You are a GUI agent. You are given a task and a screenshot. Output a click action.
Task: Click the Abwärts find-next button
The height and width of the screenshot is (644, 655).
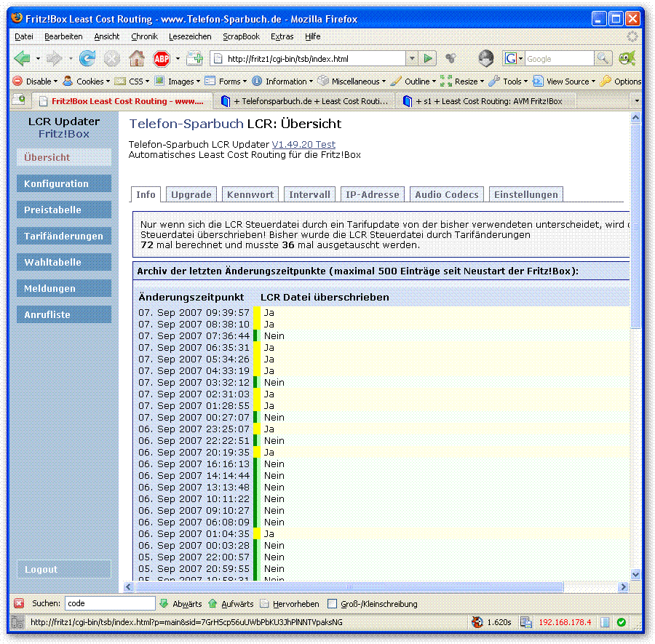pos(181,603)
